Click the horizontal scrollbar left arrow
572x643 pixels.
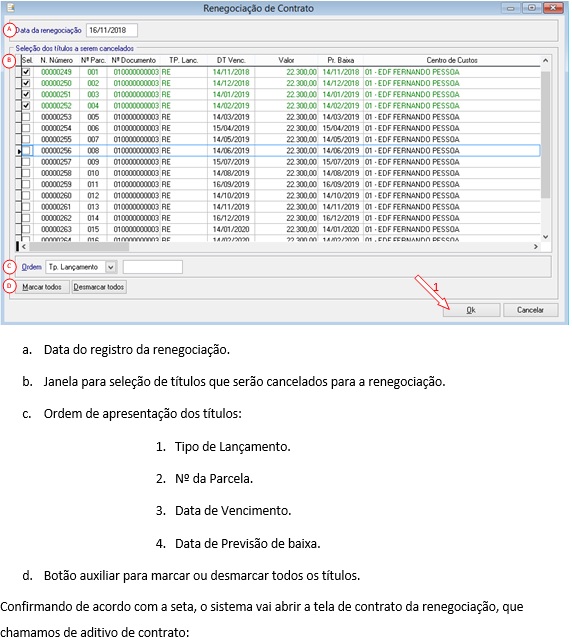click(x=24, y=246)
